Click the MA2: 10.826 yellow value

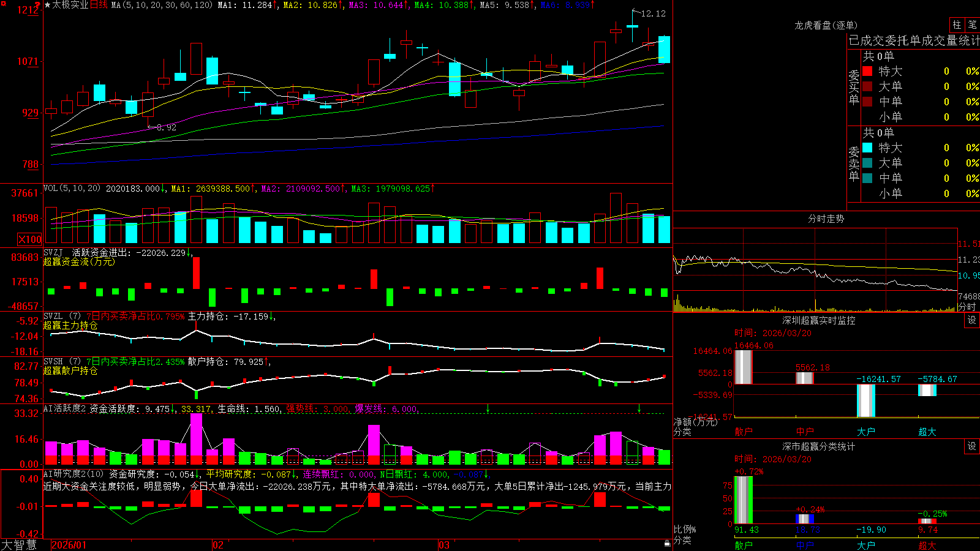click(311, 5)
